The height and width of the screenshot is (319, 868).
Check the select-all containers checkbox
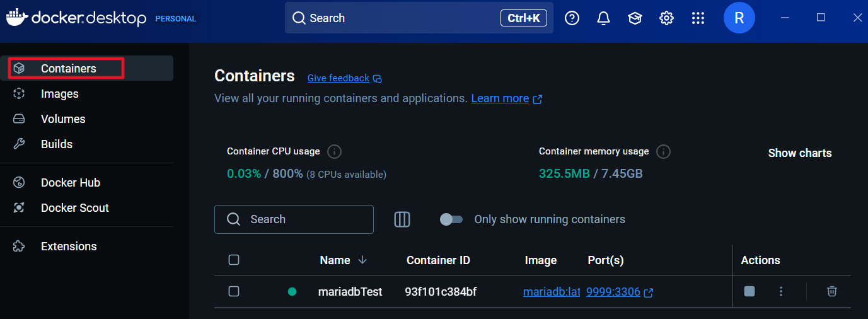coord(234,260)
